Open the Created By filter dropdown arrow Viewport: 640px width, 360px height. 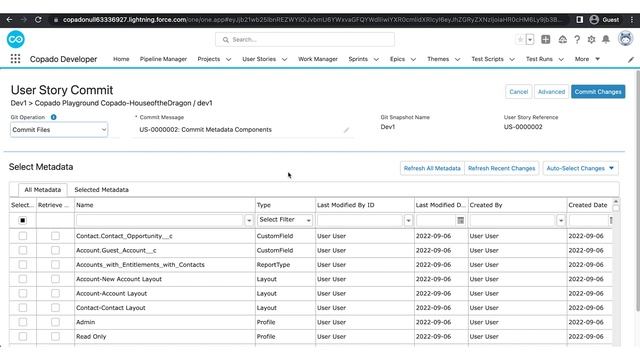[561, 220]
